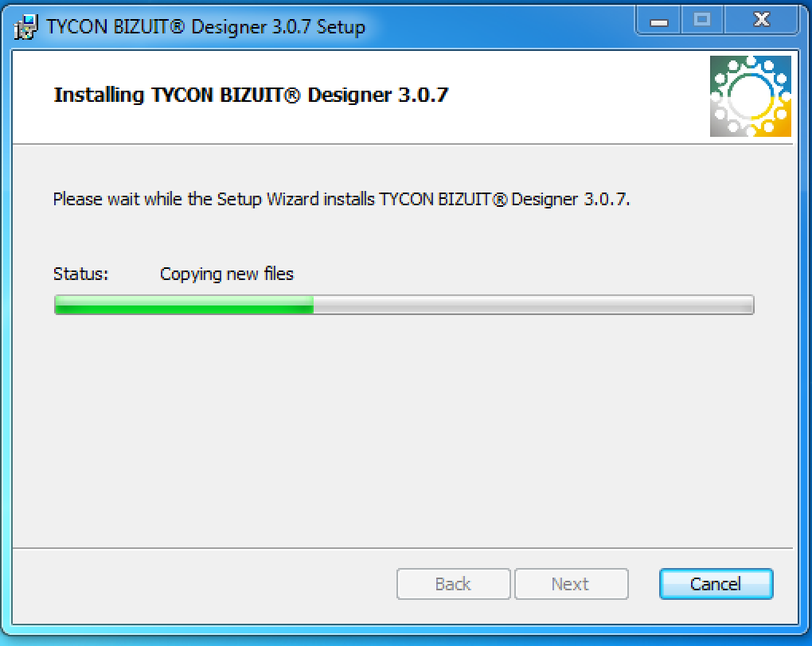The image size is (812, 646).
Task: Click the greyed-out Next button
Action: point(572,584)
